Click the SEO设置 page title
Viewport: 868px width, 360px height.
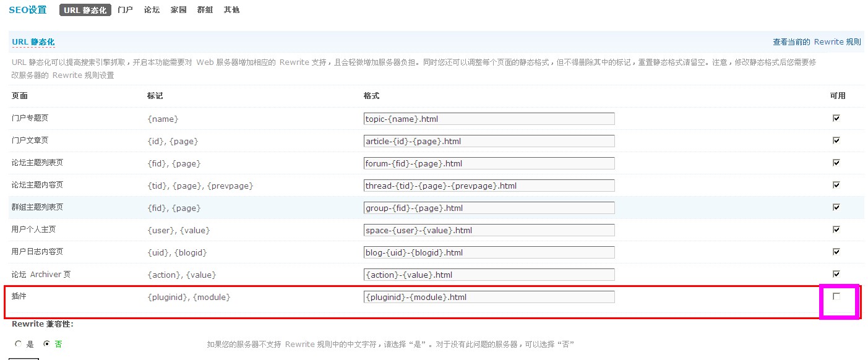[x=28, y=10]
